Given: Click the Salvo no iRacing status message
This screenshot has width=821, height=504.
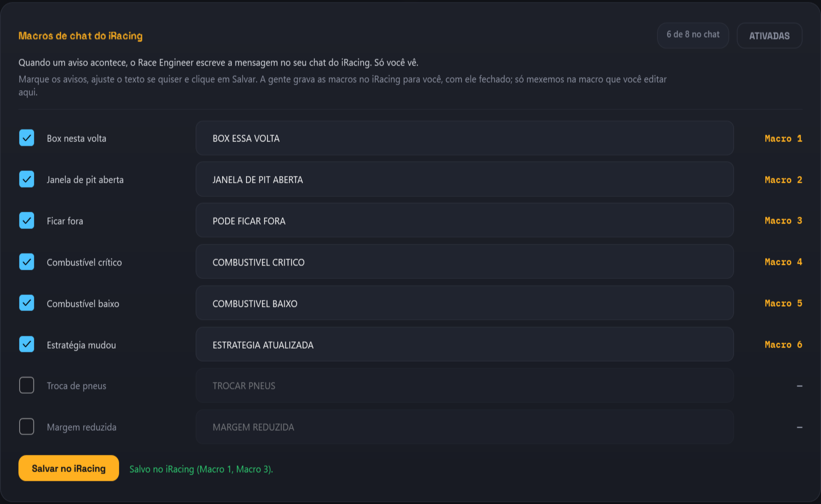Looking at the screenshot, I should (201, 469).
